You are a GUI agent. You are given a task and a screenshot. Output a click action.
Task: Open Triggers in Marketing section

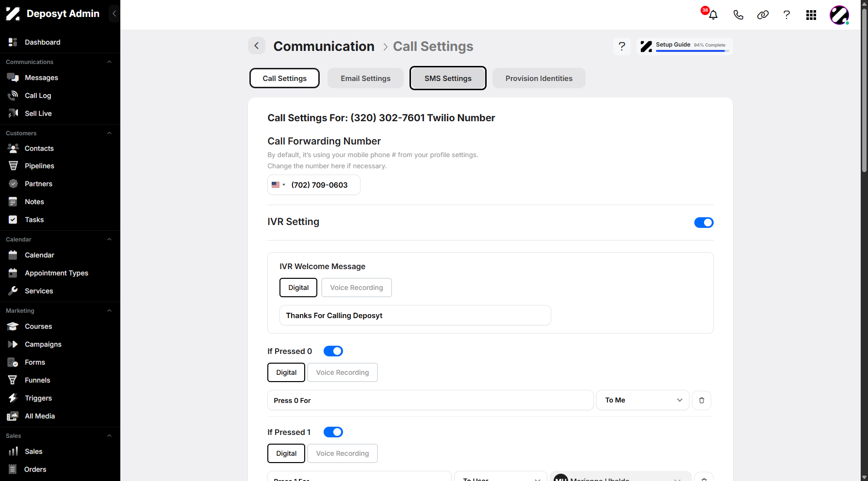[38, 398]
